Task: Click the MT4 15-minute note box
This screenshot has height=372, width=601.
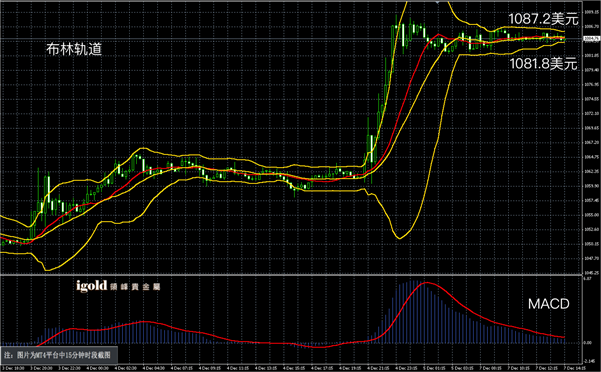Action: point(59,355)
